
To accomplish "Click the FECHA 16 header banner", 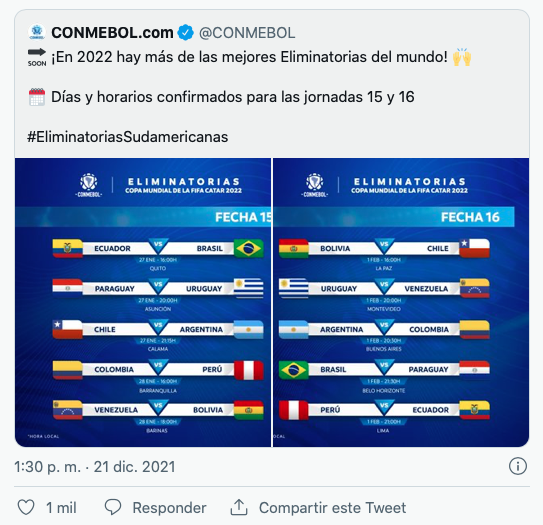I will coord(394,217).
